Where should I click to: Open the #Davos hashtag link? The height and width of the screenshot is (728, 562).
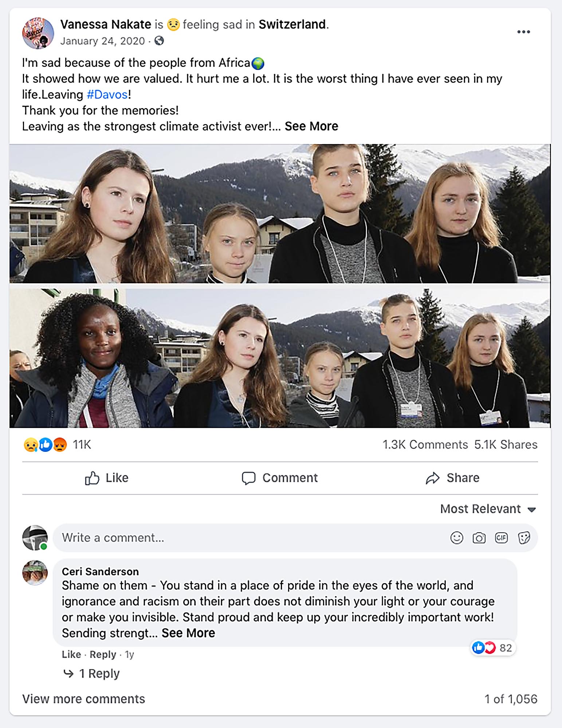107,95
